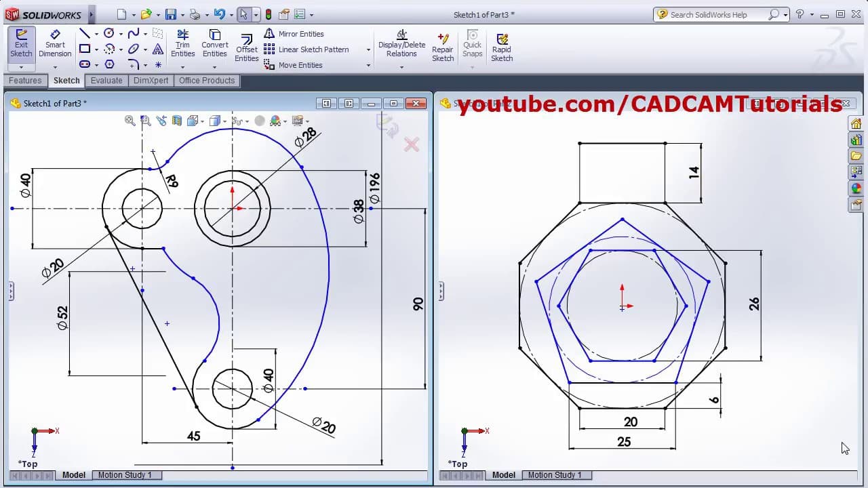Image resolution: width=868 pixels, height=488 pixels.
Task: Select the Spline sketch tool
Action: [x=134, y=33]
